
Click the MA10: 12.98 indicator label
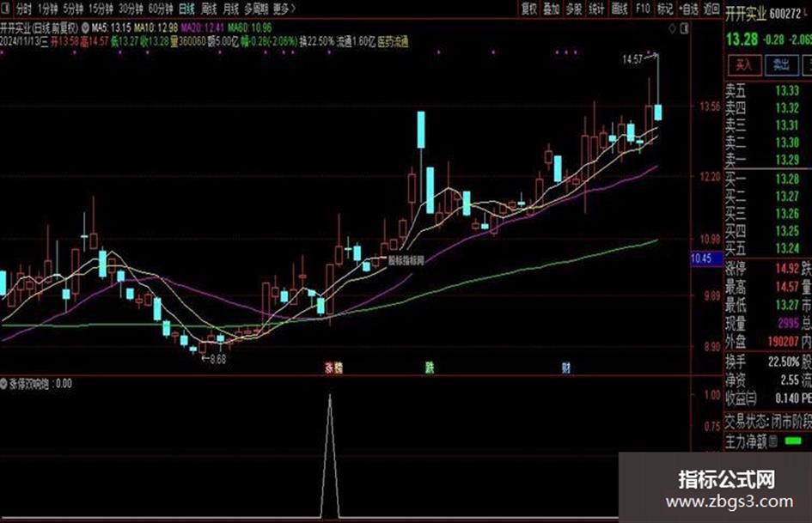pos(156,27)
